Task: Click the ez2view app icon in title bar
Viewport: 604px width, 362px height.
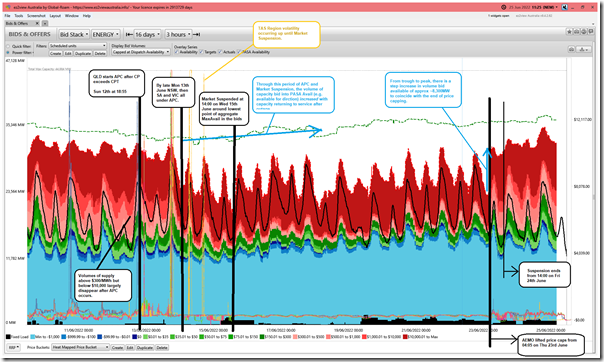Action: click(8, 7)
